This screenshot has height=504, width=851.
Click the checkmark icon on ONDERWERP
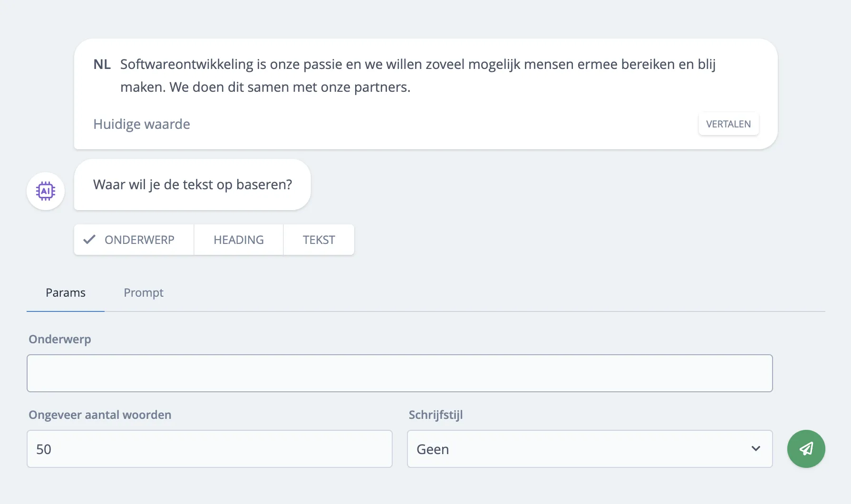coord(88,239)
